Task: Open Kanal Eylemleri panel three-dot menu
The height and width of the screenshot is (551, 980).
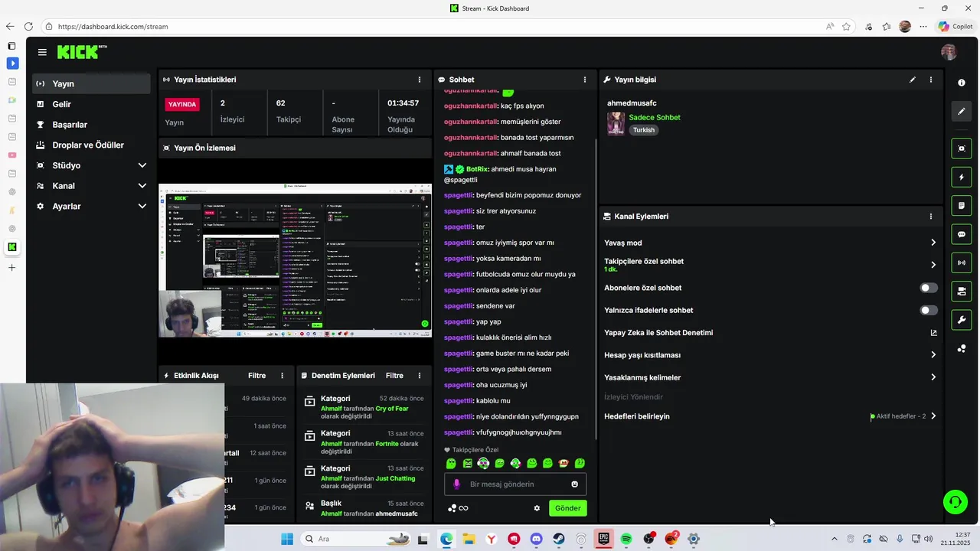Action: pos(931,217)
